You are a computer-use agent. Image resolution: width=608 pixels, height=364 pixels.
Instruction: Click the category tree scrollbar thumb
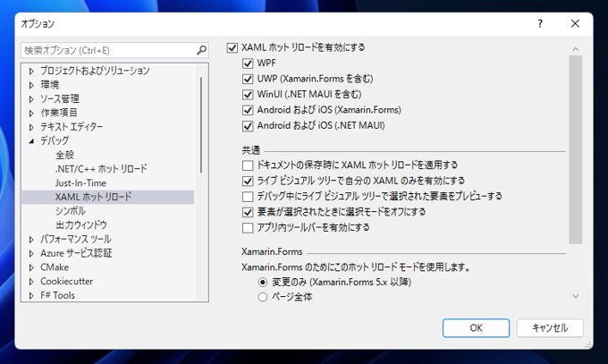tap(201, 125)
